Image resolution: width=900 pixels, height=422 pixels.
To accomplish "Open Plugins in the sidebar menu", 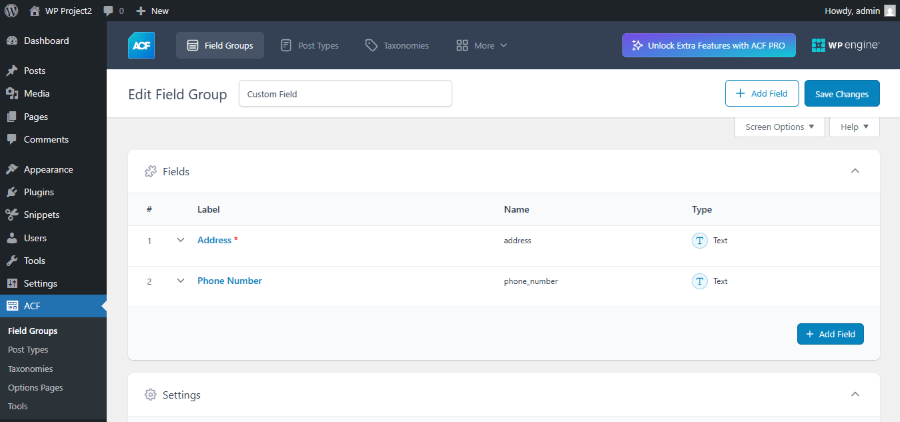I will pos(38,192).
